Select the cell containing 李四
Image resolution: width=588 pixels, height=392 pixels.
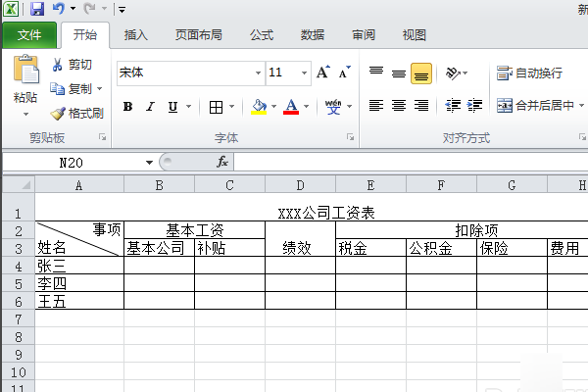pos(79,283)
